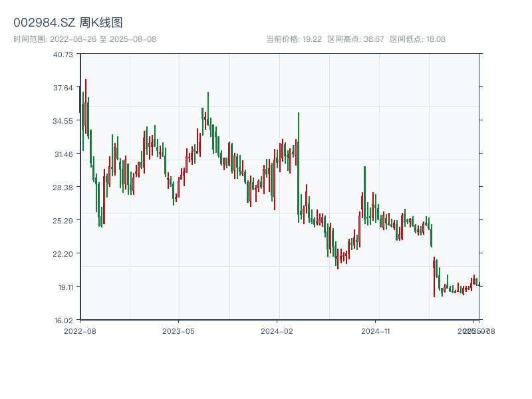Click the 37.64 y-axis label
The width and height of the screenshot is (532, 399).
pos(63,88)
